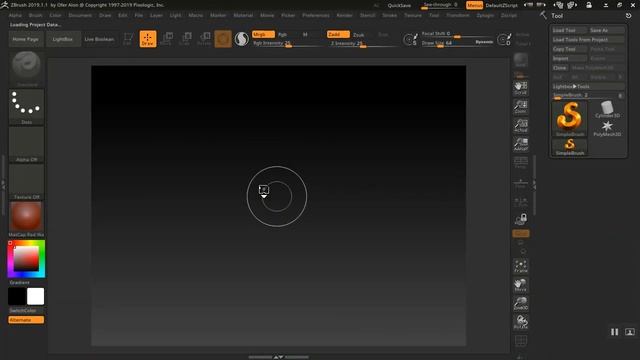Screen dimensions: 640x360
Task: Click the Actual size icon
Action: pyautogui.click(x=521, y=125)
